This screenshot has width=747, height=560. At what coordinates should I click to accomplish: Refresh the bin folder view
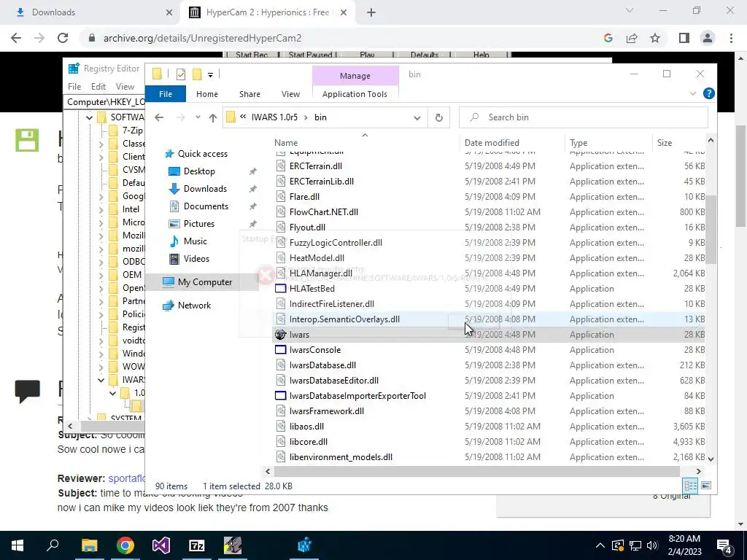point(438,117)
